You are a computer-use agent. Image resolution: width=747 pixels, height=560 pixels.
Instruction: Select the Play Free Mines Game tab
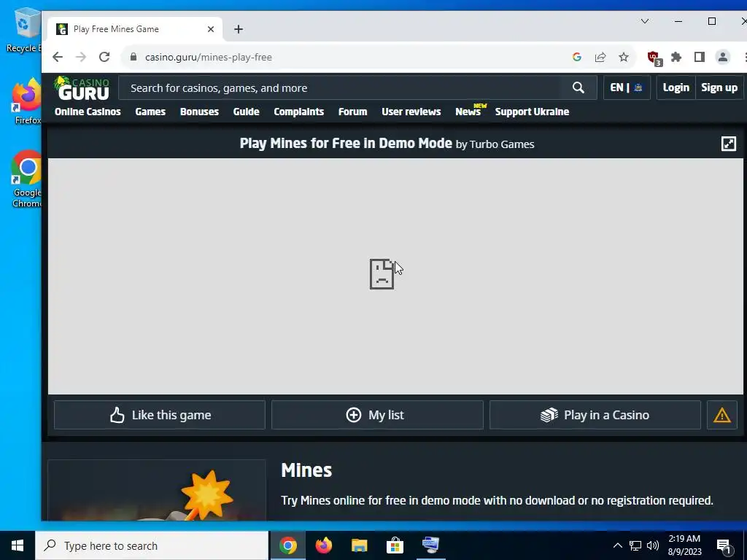pyautogui.click(x=135, y=29)
